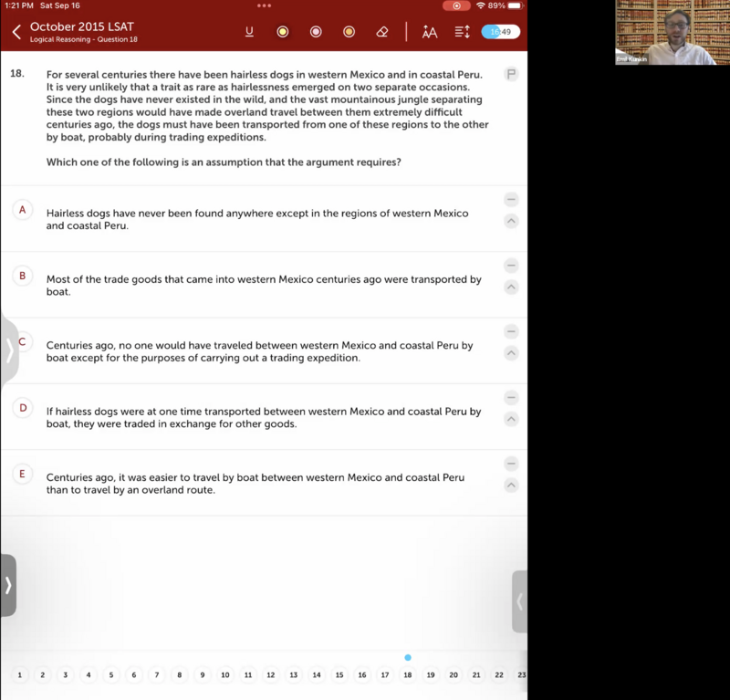Navigate to question 1
This screenshot has height=700, width=730.
click(19, 674)
